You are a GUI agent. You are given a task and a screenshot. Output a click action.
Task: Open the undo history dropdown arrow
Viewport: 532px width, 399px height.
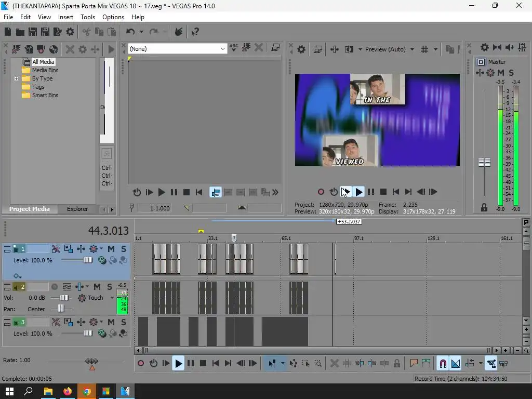[141, 32]
